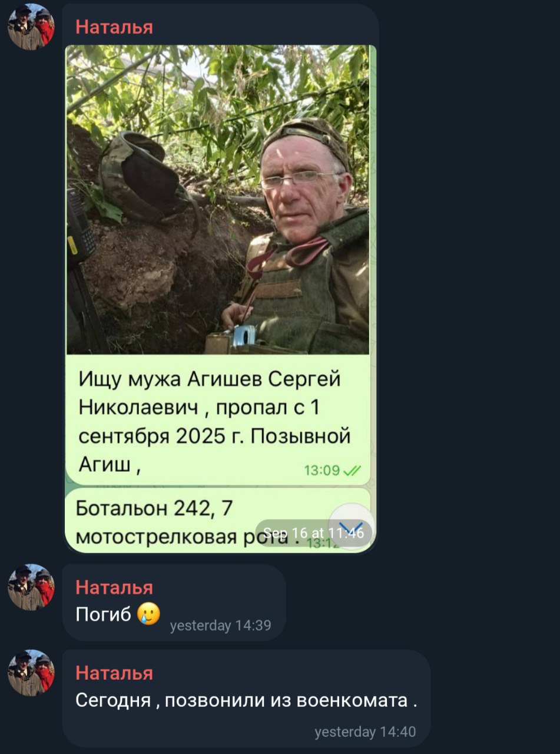This screenshot has height=754, width=560.
Task: Click the crying emoji after 'Погиб'
Action: [x=148, y=614]
